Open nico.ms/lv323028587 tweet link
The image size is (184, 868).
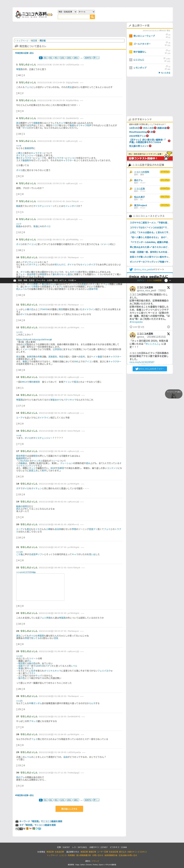(x=142, y=362)
